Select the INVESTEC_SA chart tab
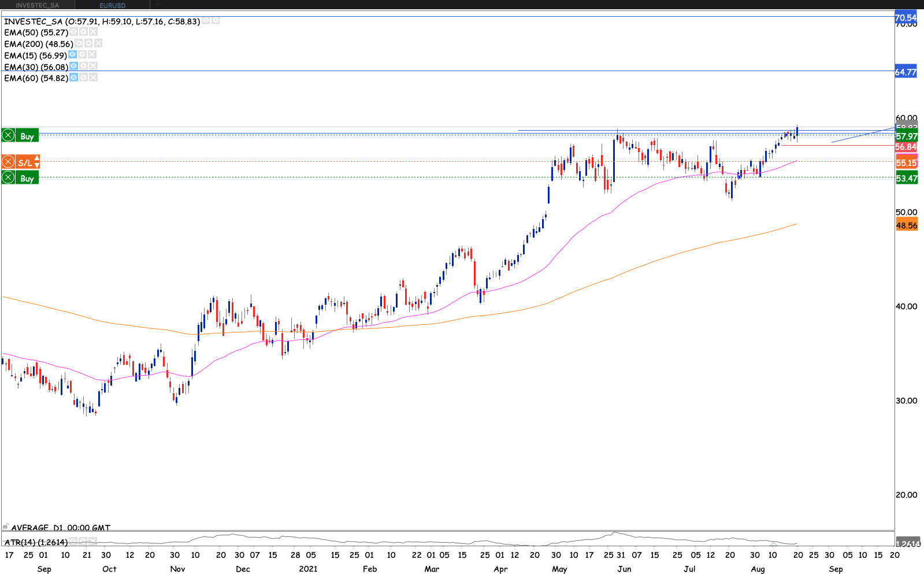This screenshot has width=924, height=574. [37, 5]
